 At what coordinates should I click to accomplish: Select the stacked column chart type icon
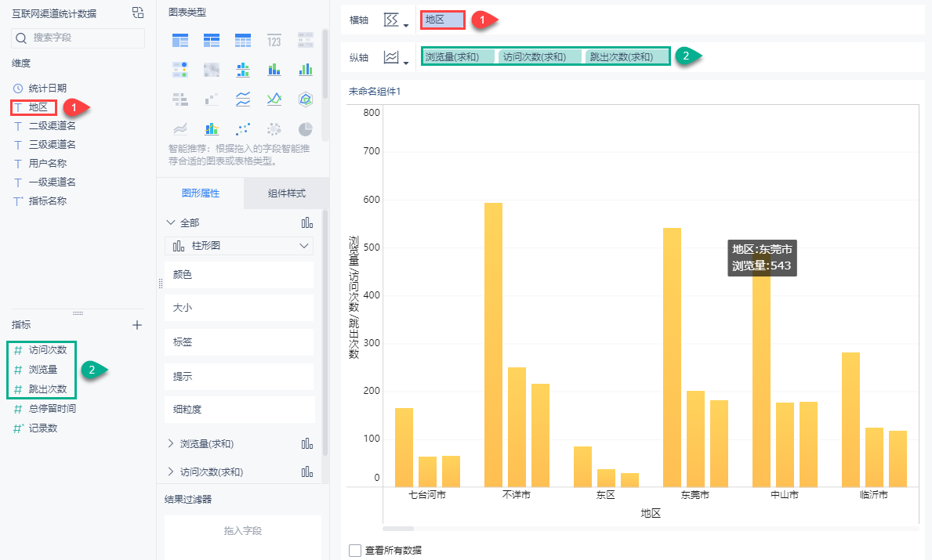(x=274, y=70)
